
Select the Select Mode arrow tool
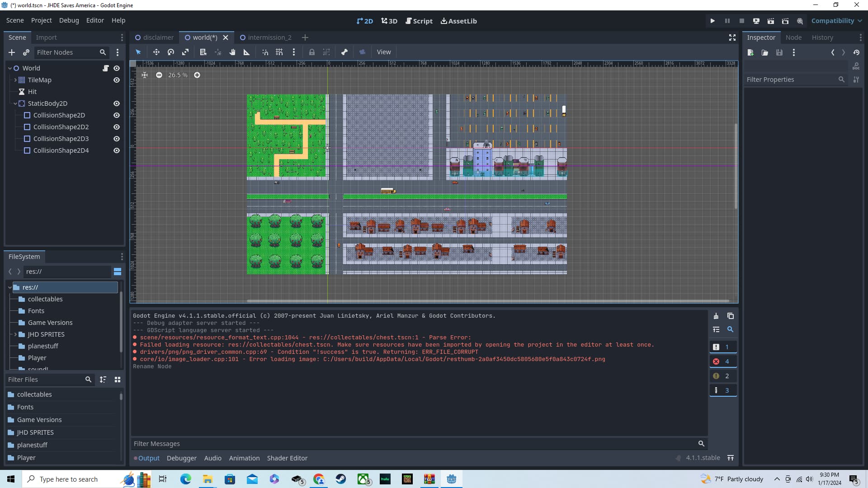click(138, 52)
